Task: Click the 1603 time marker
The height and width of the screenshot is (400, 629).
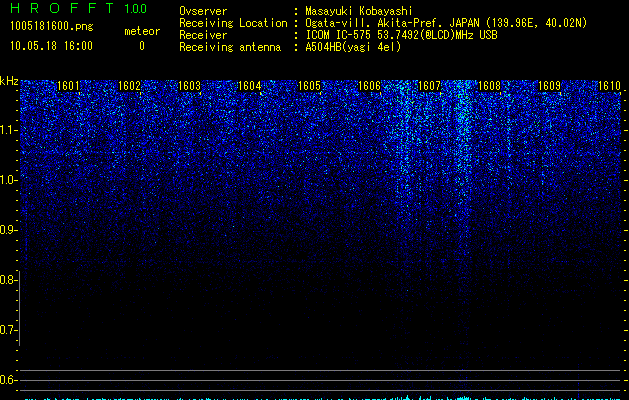Action: 189,86
